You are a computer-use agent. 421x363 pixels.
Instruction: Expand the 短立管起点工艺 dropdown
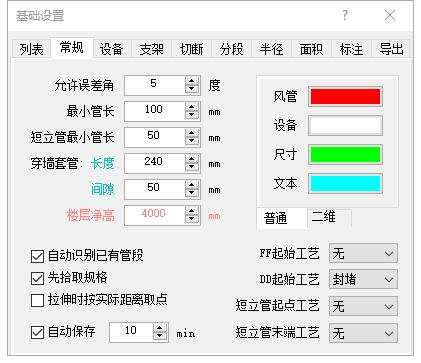click(363, 306)
